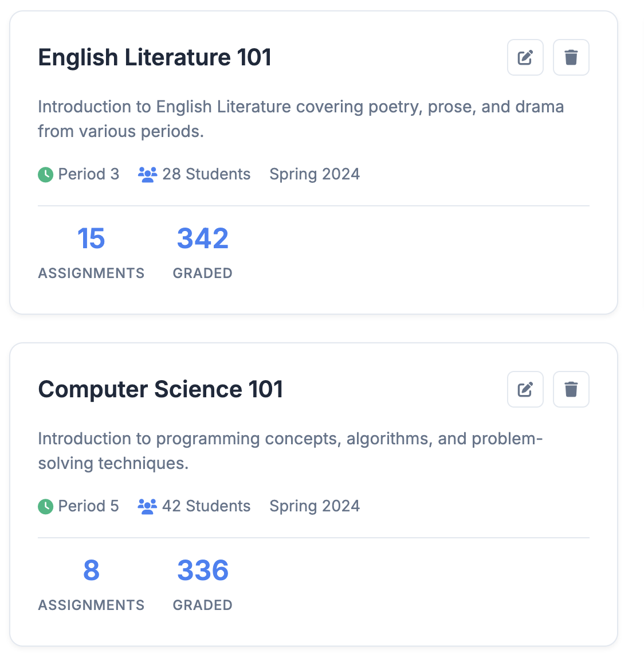This screenshot has width=644, height=657.
Task: Select the 8 assignments count
Action: coord(91,570)
